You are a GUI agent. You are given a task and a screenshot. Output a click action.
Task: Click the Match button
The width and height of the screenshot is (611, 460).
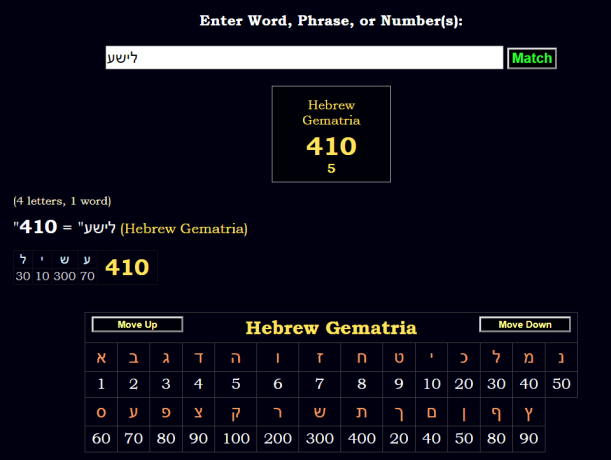tap(531, 58)
